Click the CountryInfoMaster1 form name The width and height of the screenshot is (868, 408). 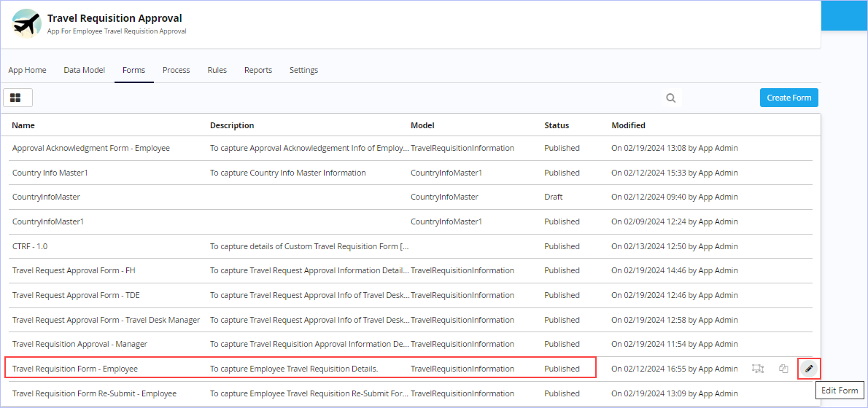(48, 221)
